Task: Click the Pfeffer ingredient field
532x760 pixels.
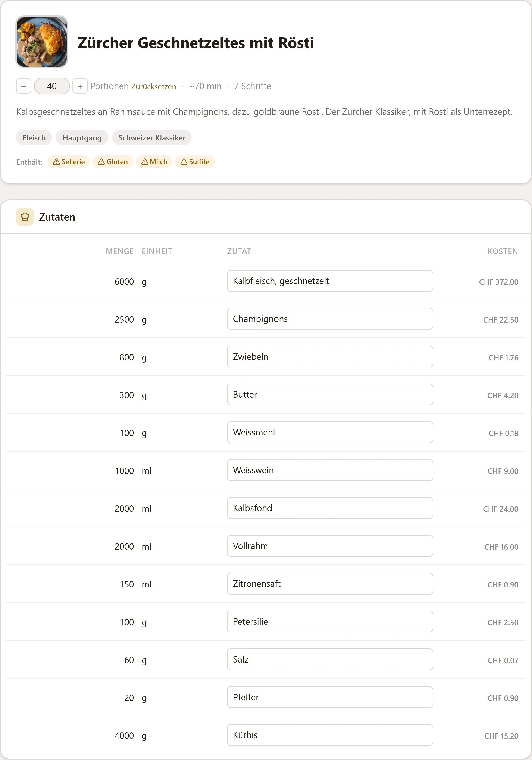Action: point(330,697)
